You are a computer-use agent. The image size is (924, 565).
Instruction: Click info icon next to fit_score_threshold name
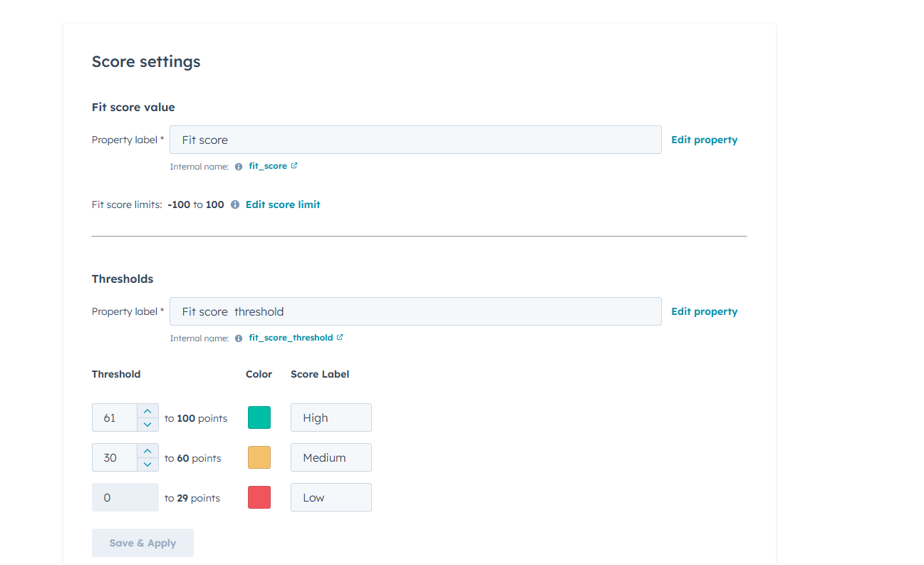click(239, 338)
